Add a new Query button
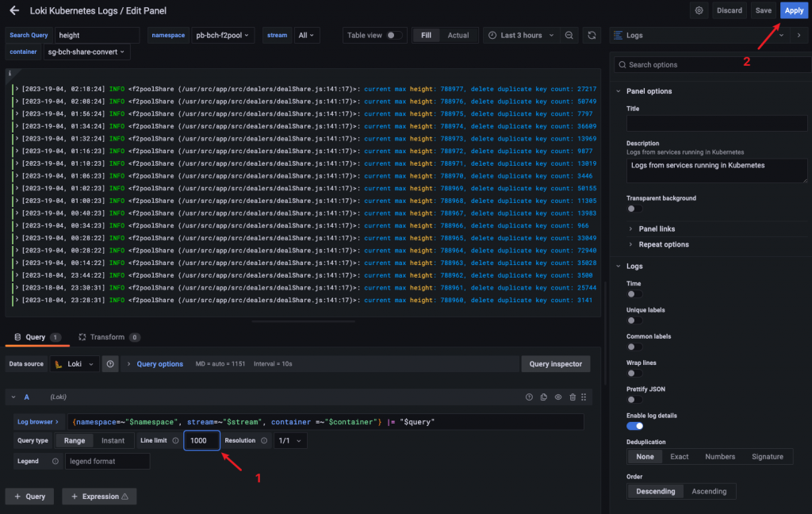 click(x=29, y=497)
